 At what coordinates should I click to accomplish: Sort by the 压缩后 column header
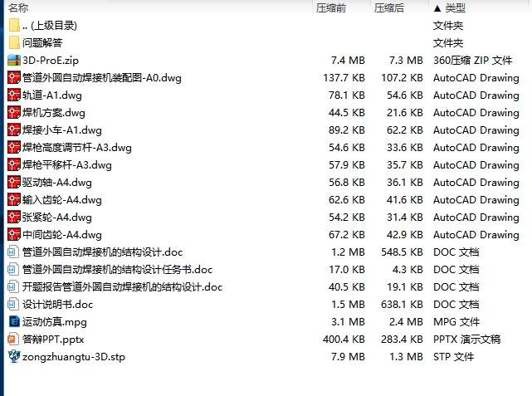pyautogui.click(x=388, y=7)
